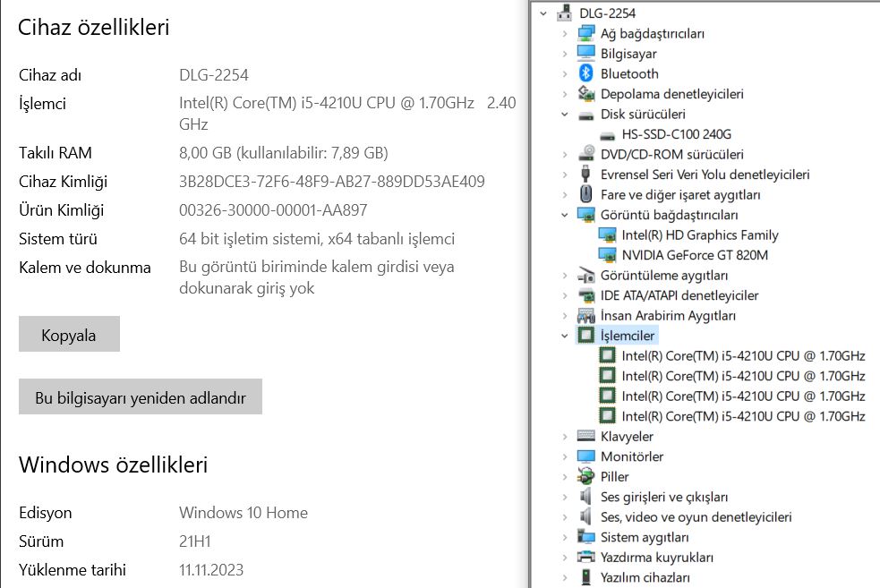Select the Monitörler monitor icon
880x588 pixels.
[585, 456]
